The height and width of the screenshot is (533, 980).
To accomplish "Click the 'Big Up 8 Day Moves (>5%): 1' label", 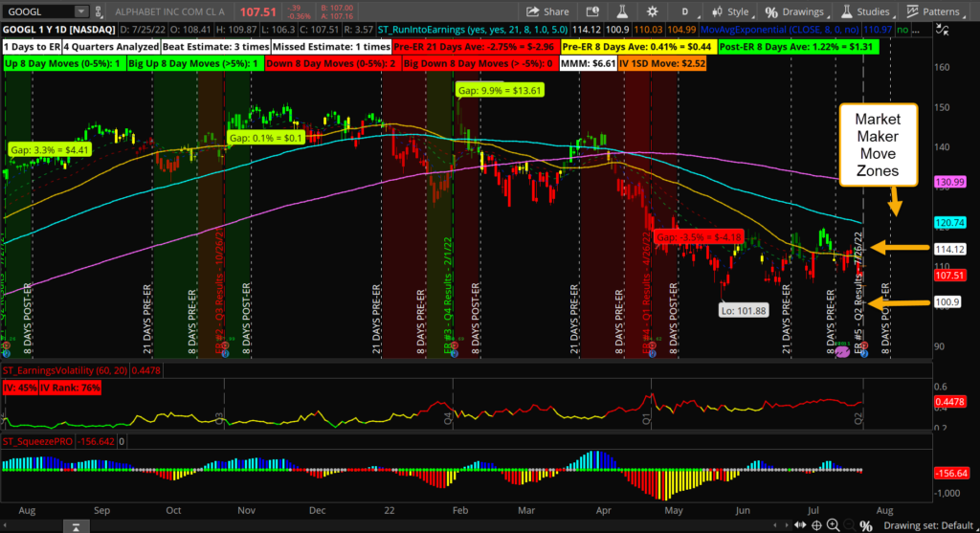I will coord(193,64).
